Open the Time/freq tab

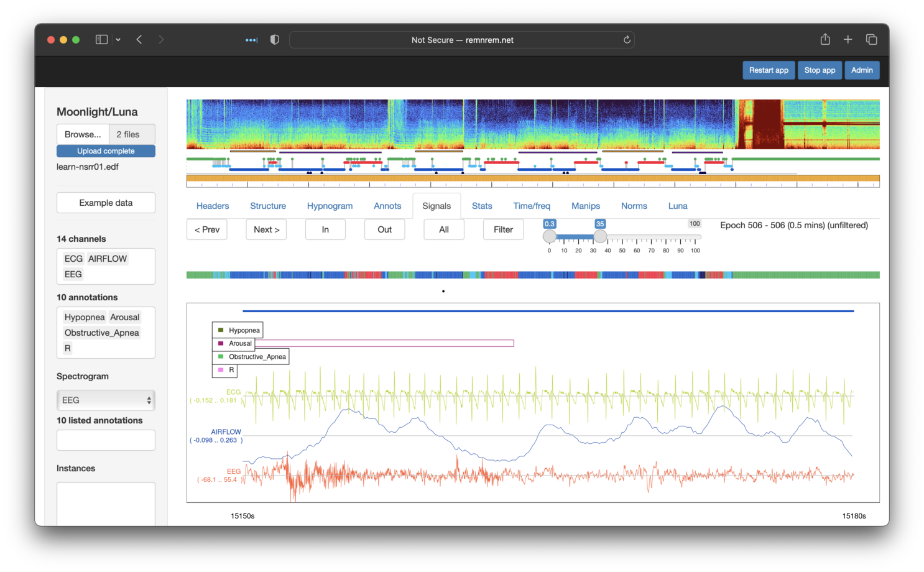coord(531,206)
